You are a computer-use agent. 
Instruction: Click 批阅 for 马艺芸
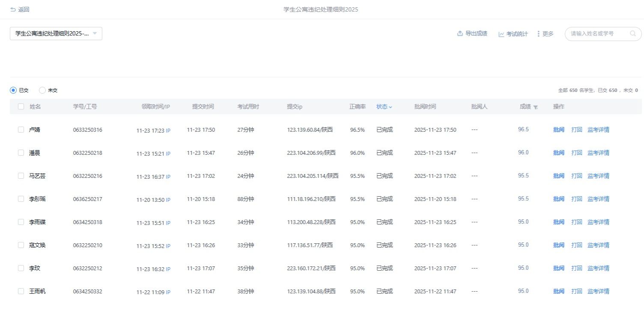(x=558, y=176)
